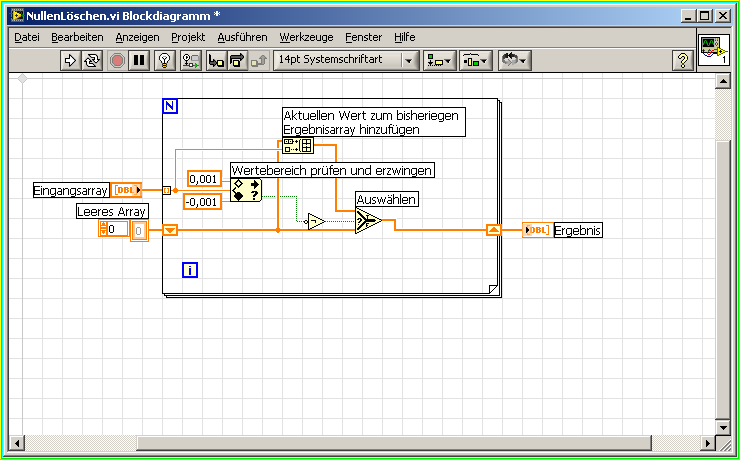Screen dimensions: 740x460
Task: Click the Ergebnis DBL indicator terminal
Action: [x=538, y=230]
